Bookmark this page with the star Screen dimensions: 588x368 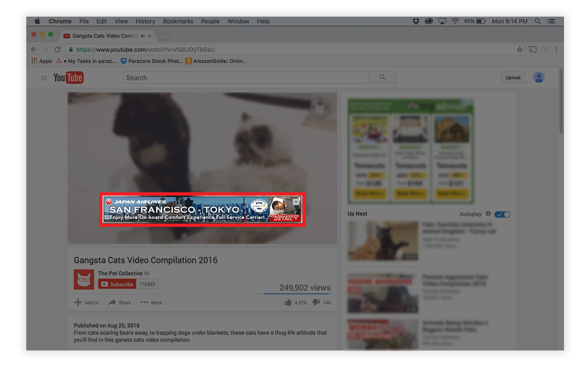click(520, 49)
